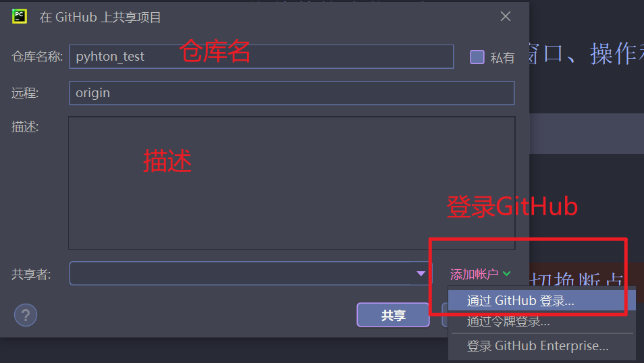The height and width of the screenshot is (363, 644).
Task: Open the help question mark icon
Action: pyautogui.click(x=26, y=315)
